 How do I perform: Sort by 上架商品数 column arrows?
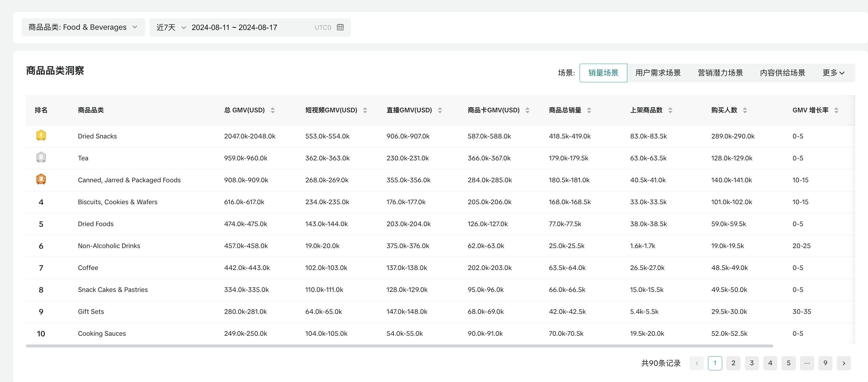(x=670, y=110)
